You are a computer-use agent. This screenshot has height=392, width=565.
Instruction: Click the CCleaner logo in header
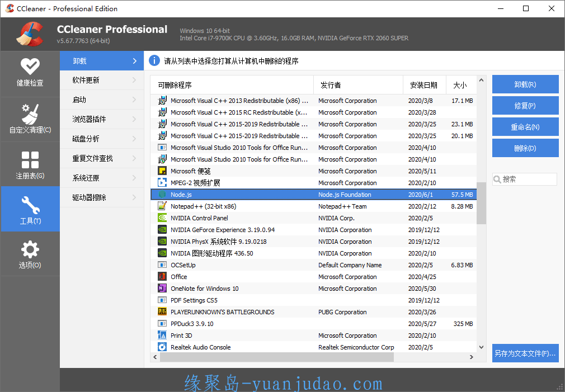pyautogui.click(x=30, y=34)
